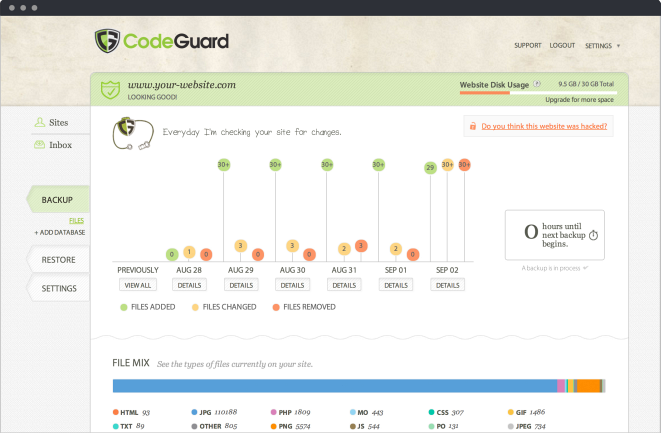Click the Files Added legend dot
661x433 pixels.
[x=124, y=307]
